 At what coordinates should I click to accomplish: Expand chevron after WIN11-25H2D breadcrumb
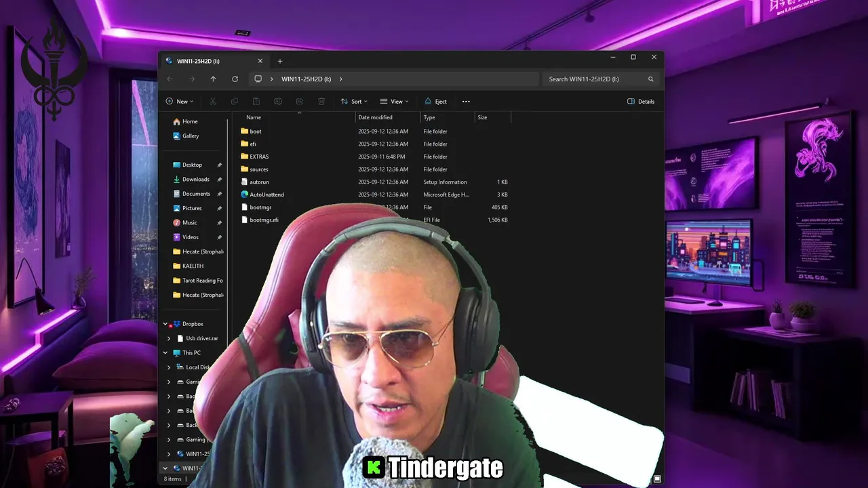click(340, 79)
